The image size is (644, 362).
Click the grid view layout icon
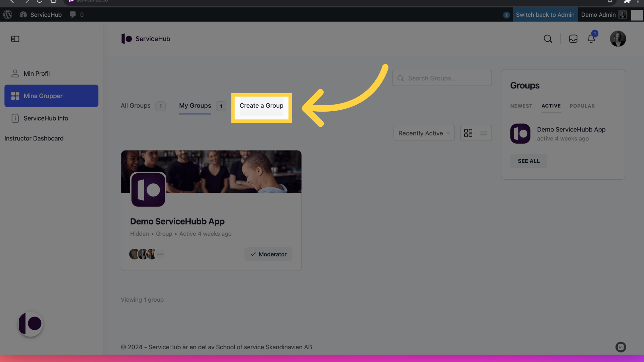coord(468,133)
